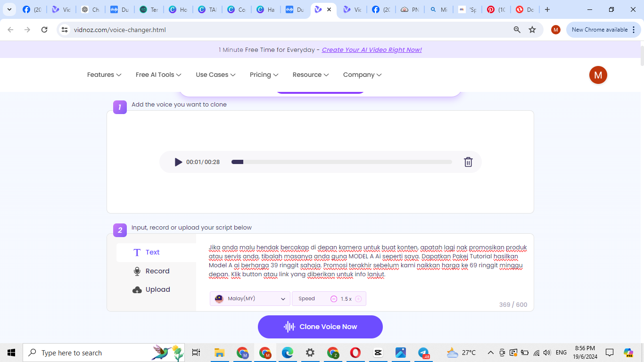Delete the uploaded audio with the trash icon
This screenshot has height=362, width=644.
tap(468, 162)
